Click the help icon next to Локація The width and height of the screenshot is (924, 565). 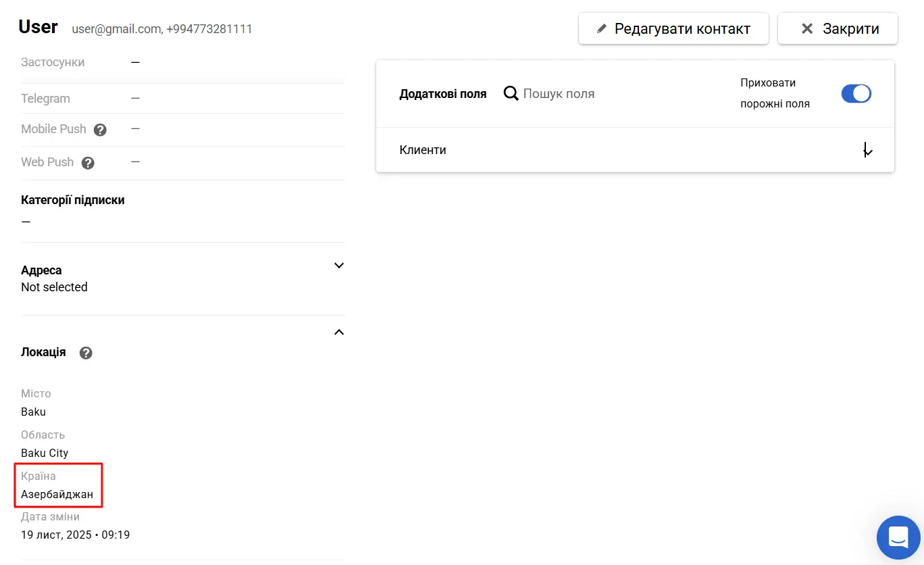point(85,352)
